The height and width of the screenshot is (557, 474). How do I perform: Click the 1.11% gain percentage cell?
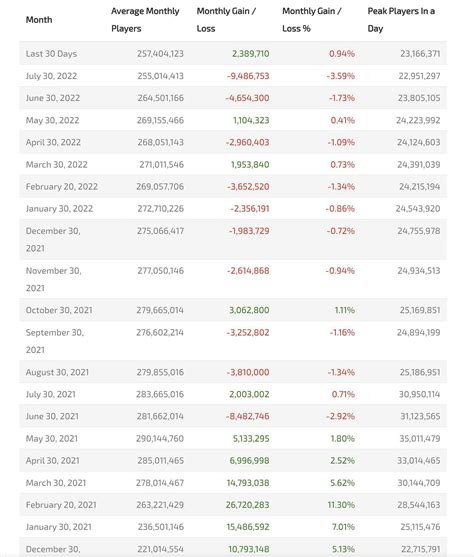pyautogui.click(x=345, y=310)
